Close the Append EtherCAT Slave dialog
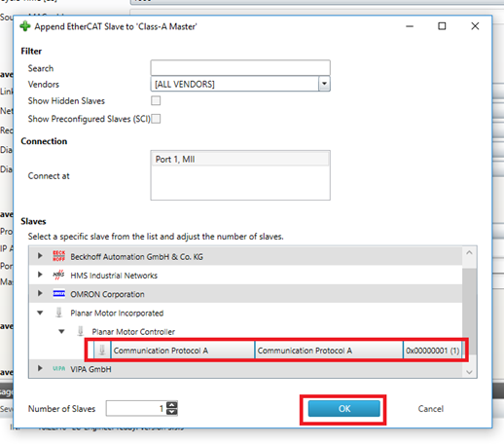 pyautogui.click(x=475, y=26)
